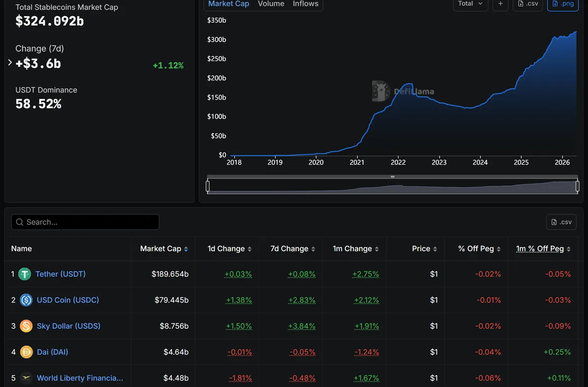Viewport: 588px width, 387px height.
Task: Sort table by 7d Change column
Action: pyautogui.click(x=293, y=249)
